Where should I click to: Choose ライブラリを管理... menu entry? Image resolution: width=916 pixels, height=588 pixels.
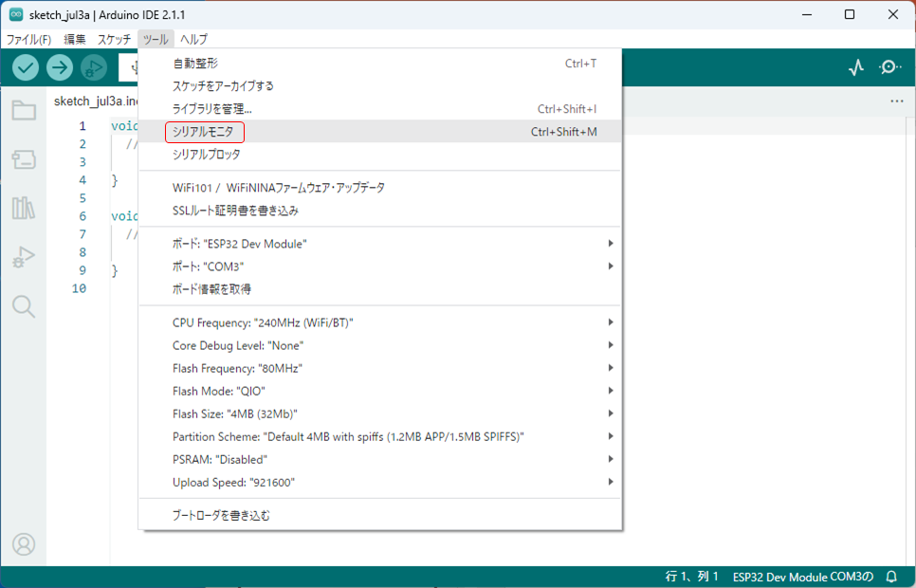380,109
